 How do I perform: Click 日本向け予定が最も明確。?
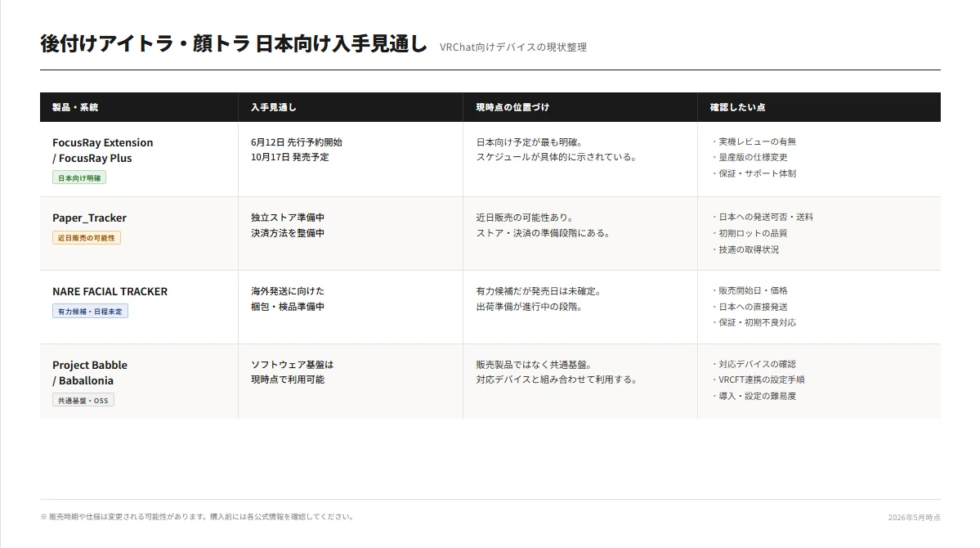click(x=531, y=142)
